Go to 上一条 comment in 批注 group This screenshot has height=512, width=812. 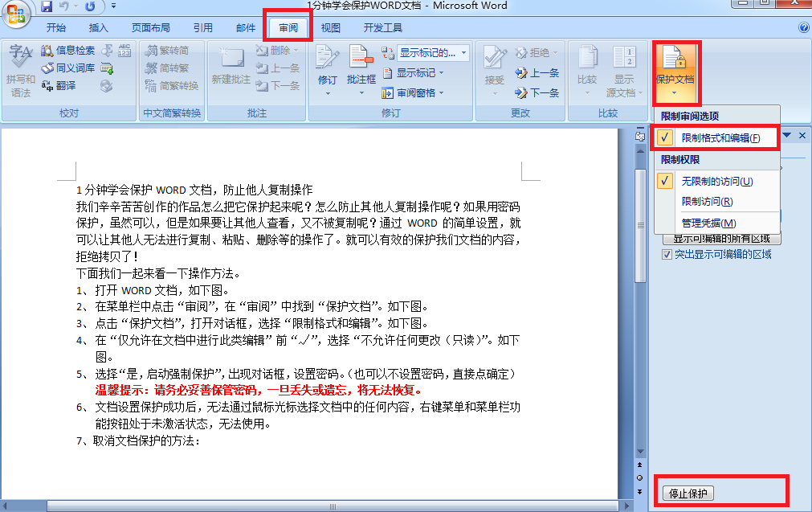tap(278, 68)
